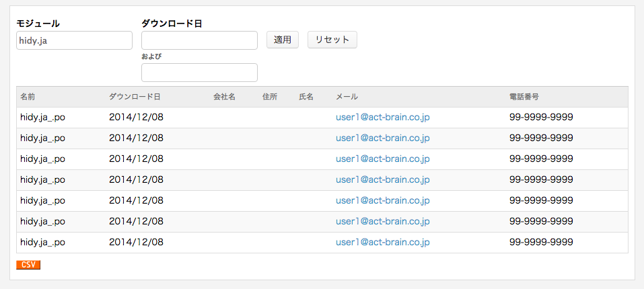Select the 氏名 column header

[306, 97]
